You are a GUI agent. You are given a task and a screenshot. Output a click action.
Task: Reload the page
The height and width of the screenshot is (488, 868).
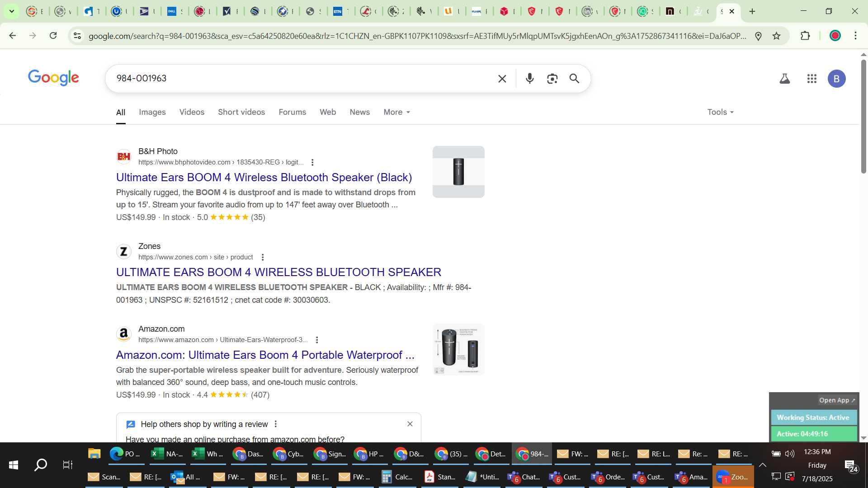coord(53,36)
